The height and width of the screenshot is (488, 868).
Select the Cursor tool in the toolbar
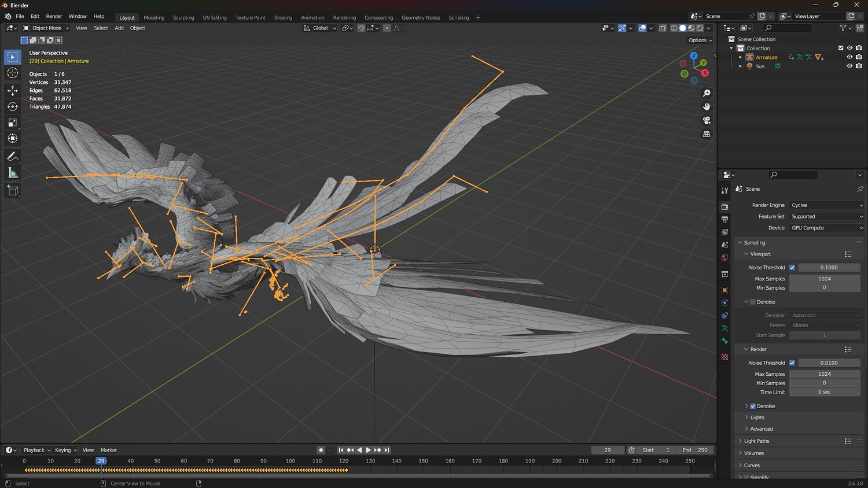coord(12,73)
